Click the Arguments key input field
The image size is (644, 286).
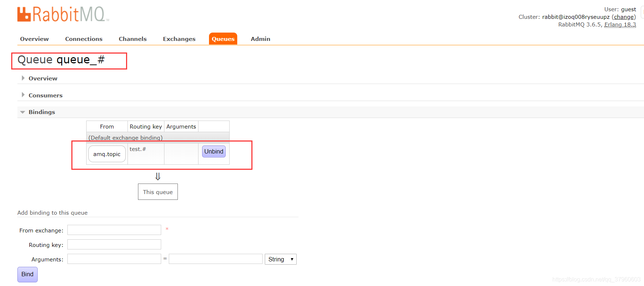[114, 259]
